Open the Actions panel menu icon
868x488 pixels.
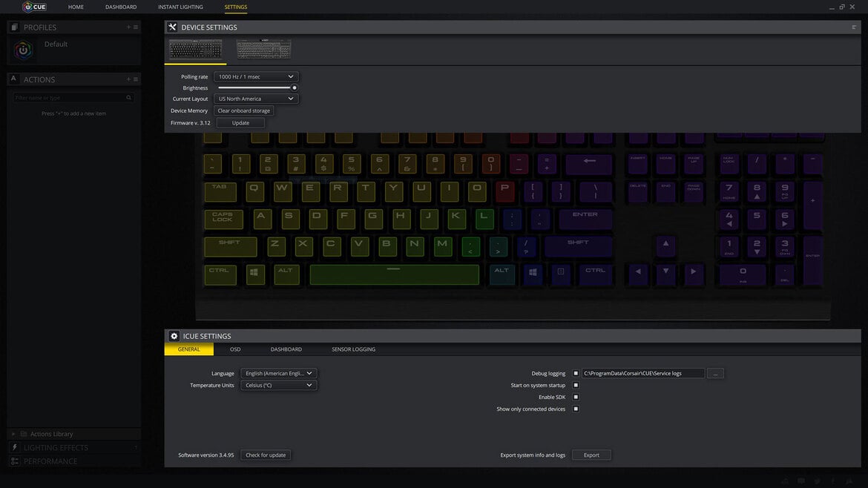tap(136, 79)
